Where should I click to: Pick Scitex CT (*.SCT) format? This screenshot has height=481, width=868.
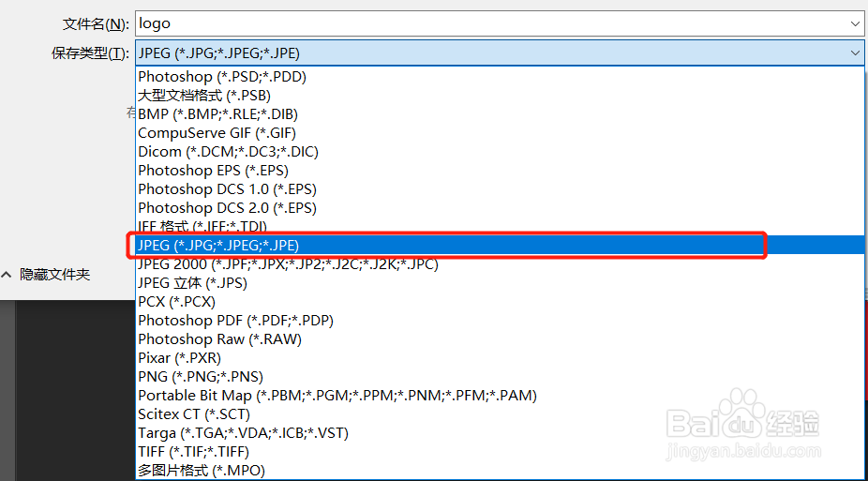[x=500, y=414]
